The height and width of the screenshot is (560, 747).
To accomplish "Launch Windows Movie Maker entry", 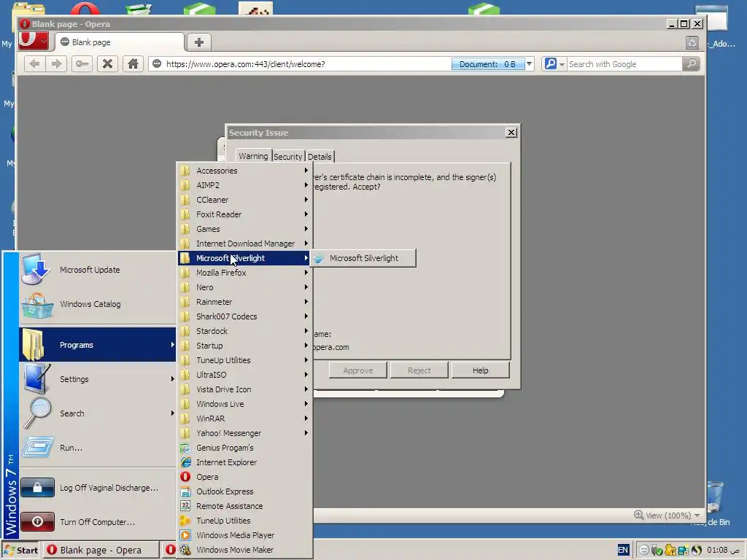I will coord(245,550).
